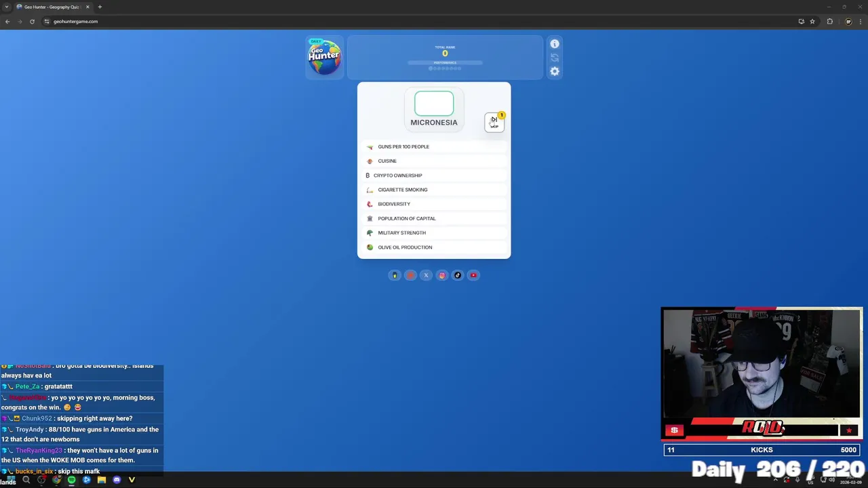868x488 pixels.
Task: Choose the Olive Oil Production category
Action: (434, 247)
